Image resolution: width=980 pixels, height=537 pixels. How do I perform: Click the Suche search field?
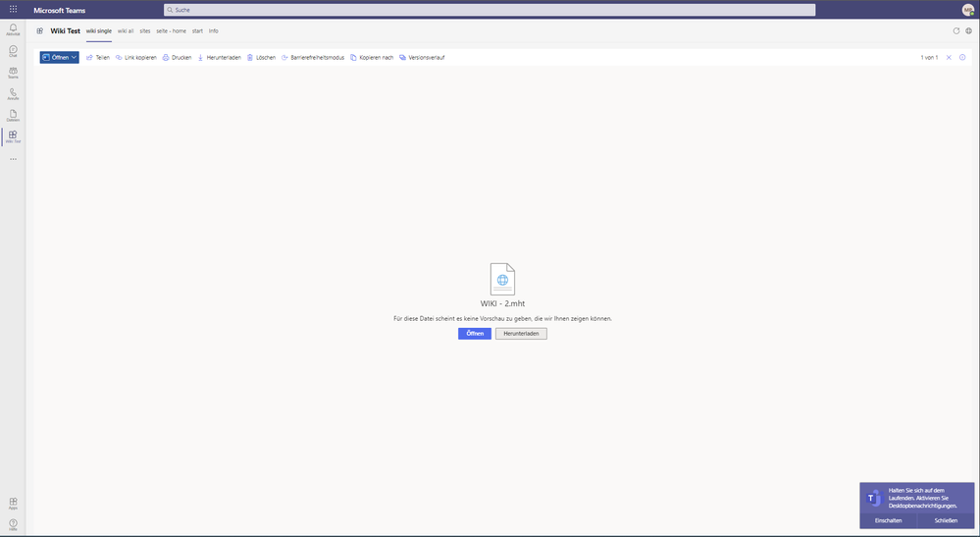(x=490, y=10)
